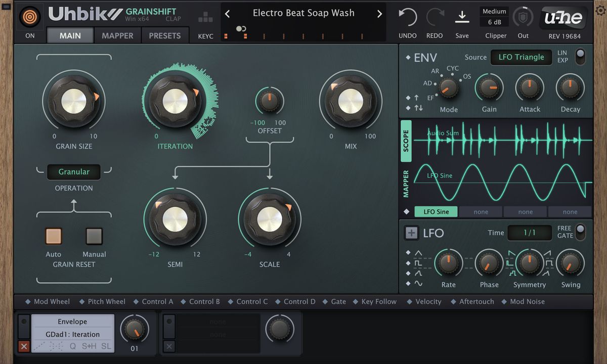Click the SEMI knob
This screenshot has height=364, width=607.
pos(175,219)
